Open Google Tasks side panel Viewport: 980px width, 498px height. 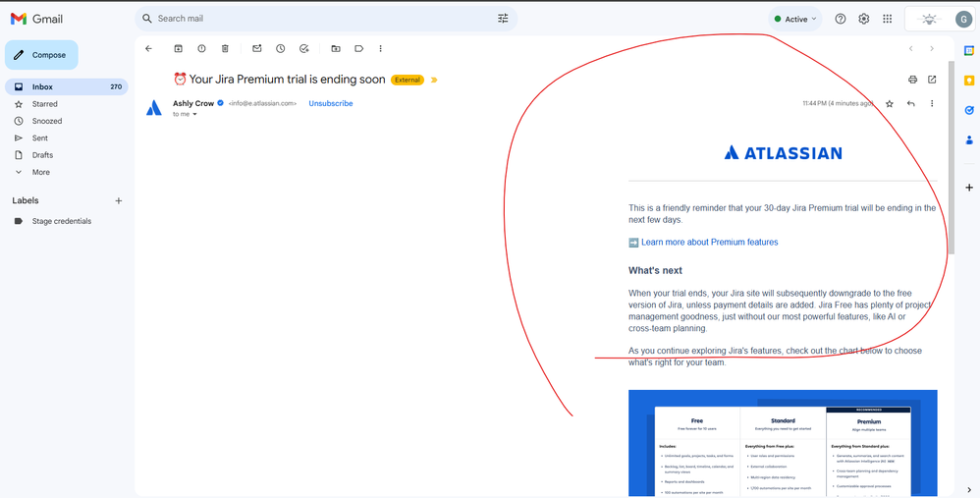pos(969,110)
